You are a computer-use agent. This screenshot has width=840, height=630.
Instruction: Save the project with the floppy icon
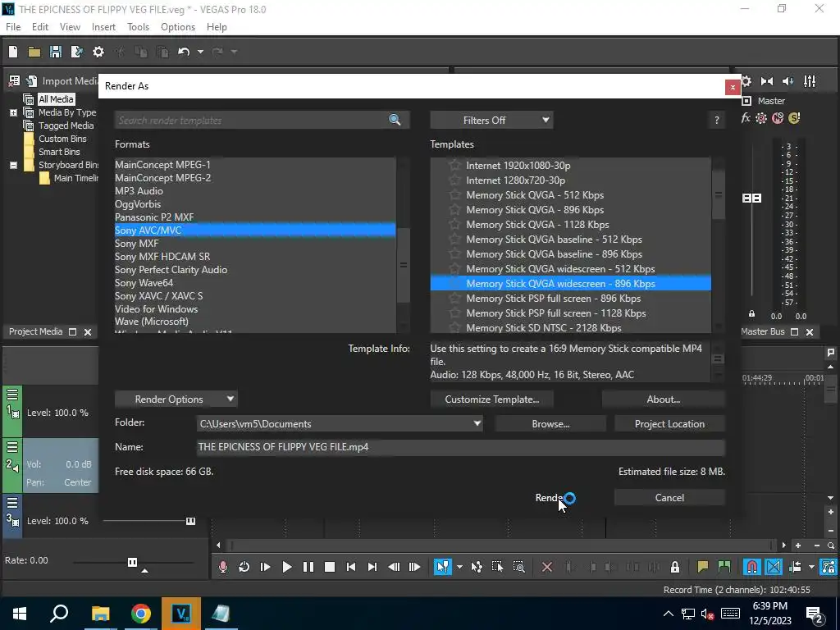coord(55,52)
